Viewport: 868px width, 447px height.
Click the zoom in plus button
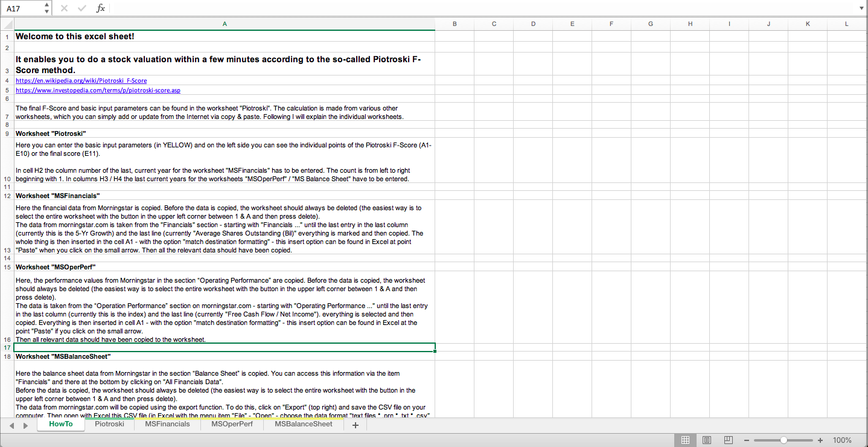coord(820,440)
